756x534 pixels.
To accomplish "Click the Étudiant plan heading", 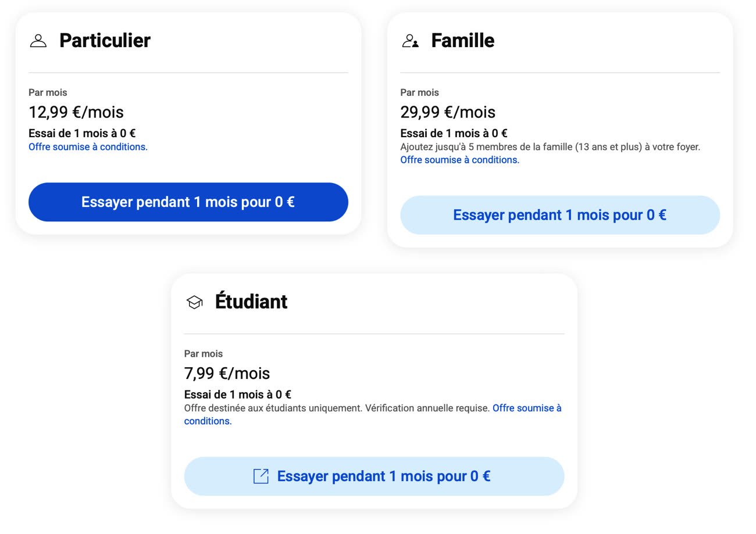I will [251, 302].
